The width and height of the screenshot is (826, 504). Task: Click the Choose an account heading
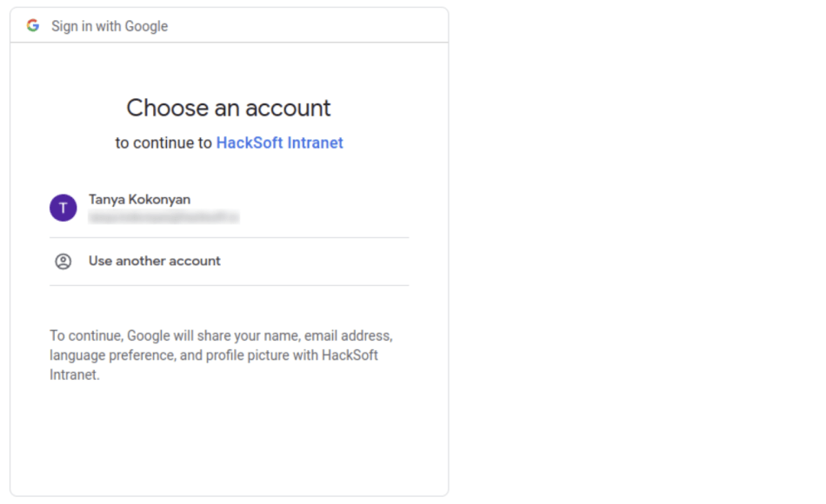point(229,108)
